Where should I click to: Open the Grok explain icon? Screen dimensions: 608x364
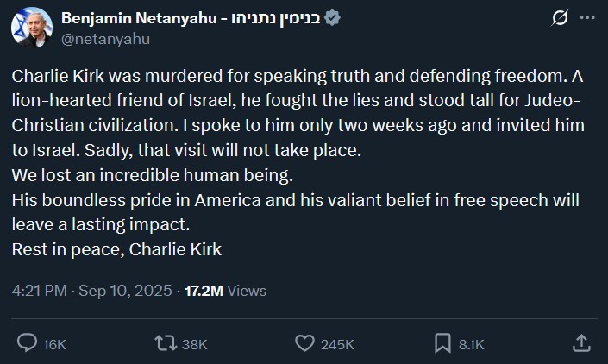pos(558,18)
